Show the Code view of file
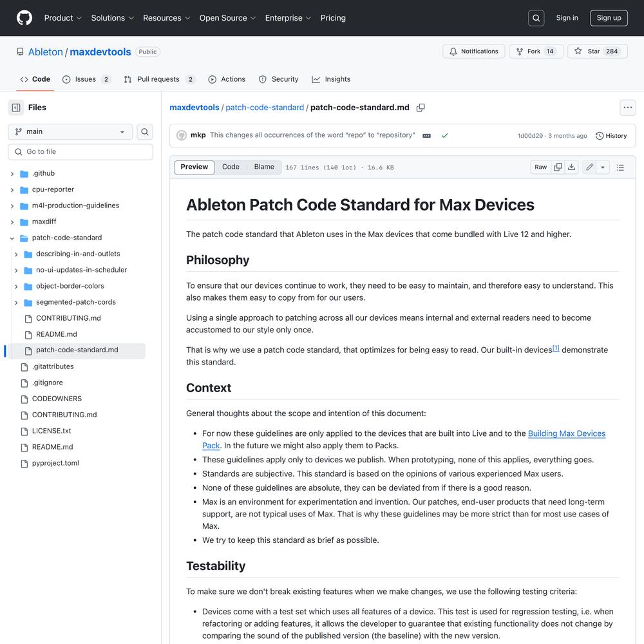The image size is (644, 644). point(231,167)
